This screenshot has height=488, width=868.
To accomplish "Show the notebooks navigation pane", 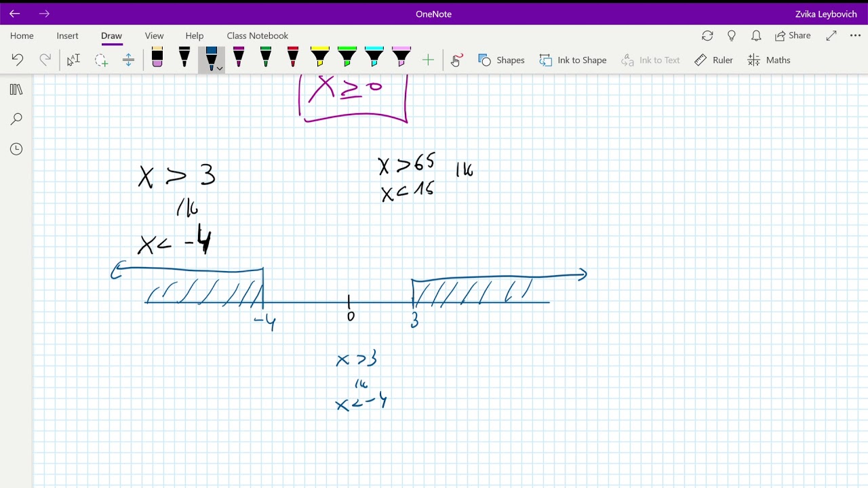I will (x=16, y=89).
